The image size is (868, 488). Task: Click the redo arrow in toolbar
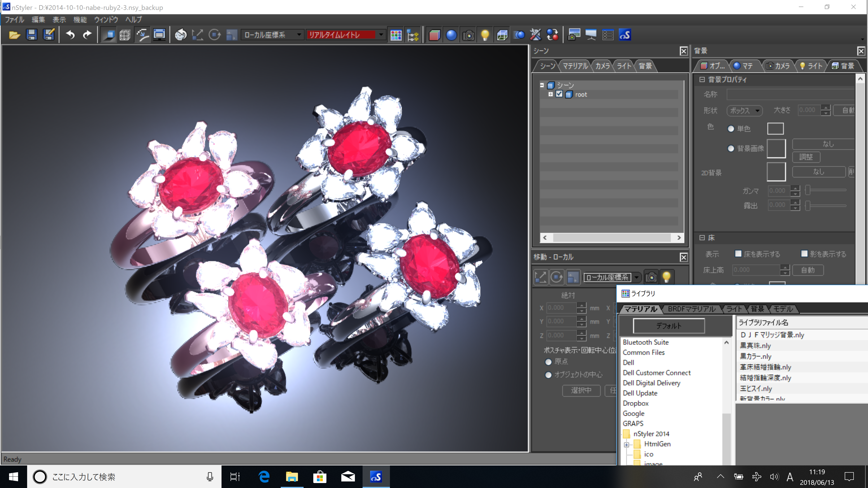coord(87,35)
